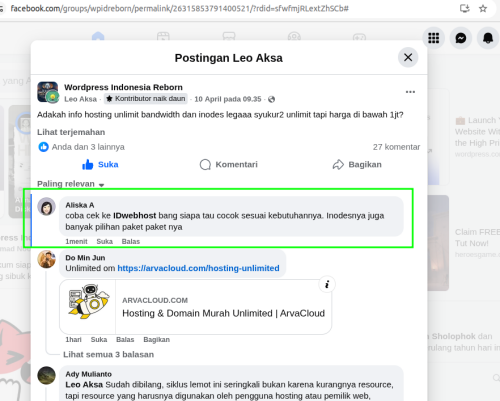
Task: Open Leo Aksa mention in Ady Mulianto comment
Action: 84,385
